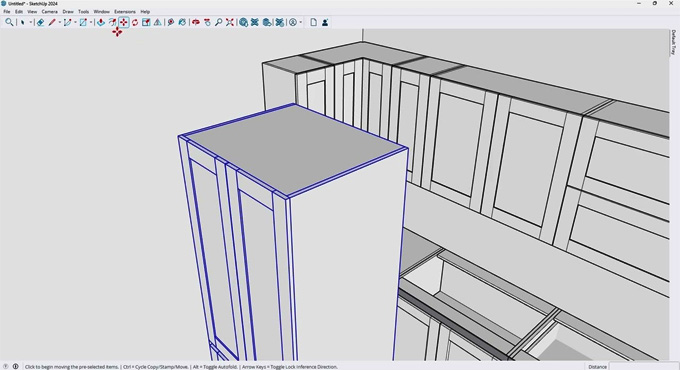Click the leftmost status bar help icon
The width and height of the screenshot is (680, 370).
(x=6, y=367)
